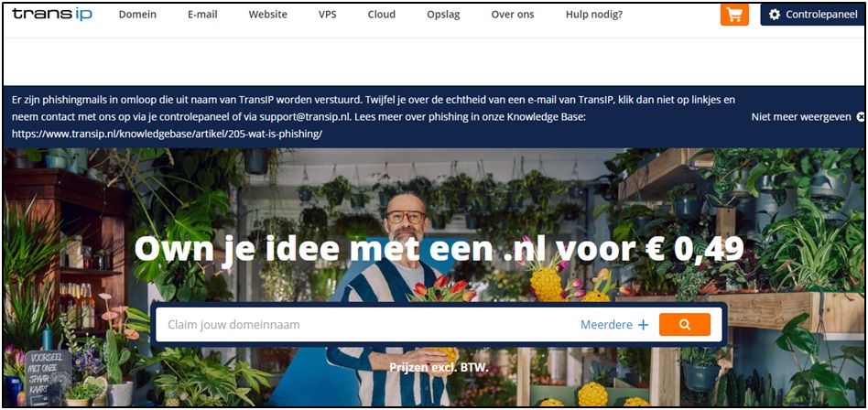Open the Over ons menu
Image resolution: width=868 pixels, height=410 pixels.
click(x=513, y=15)
